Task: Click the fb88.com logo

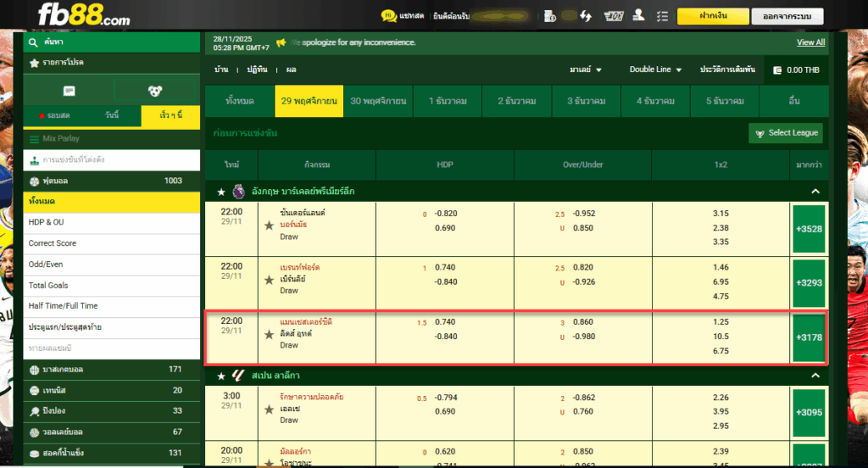Action: [x=84, y=15]
